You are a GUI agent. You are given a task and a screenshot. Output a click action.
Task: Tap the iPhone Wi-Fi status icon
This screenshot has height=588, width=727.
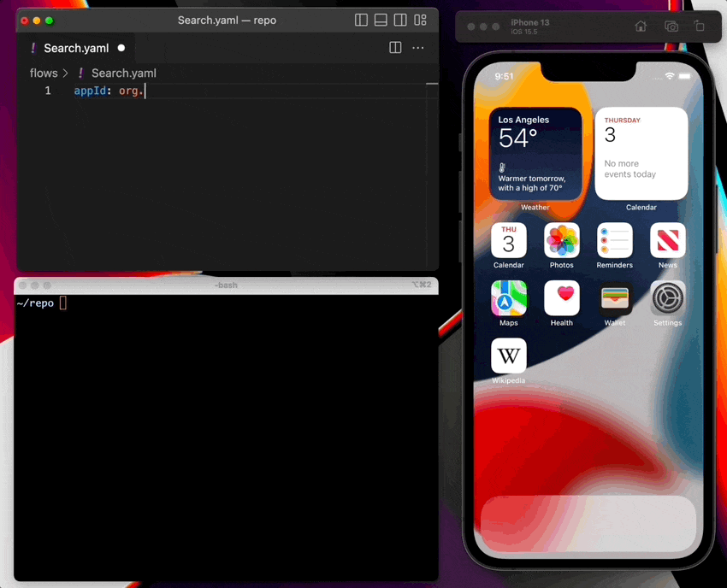click(x=669, y=76)
